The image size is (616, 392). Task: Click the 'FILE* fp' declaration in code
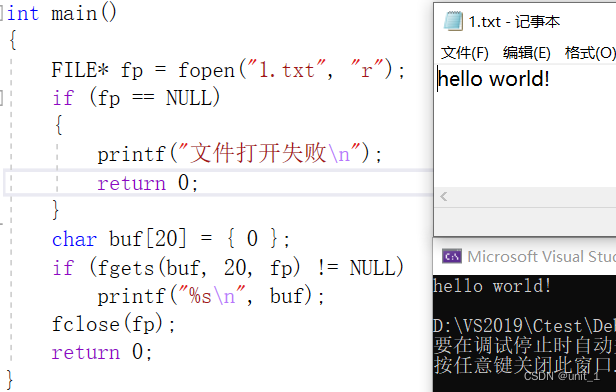[97, 71]
